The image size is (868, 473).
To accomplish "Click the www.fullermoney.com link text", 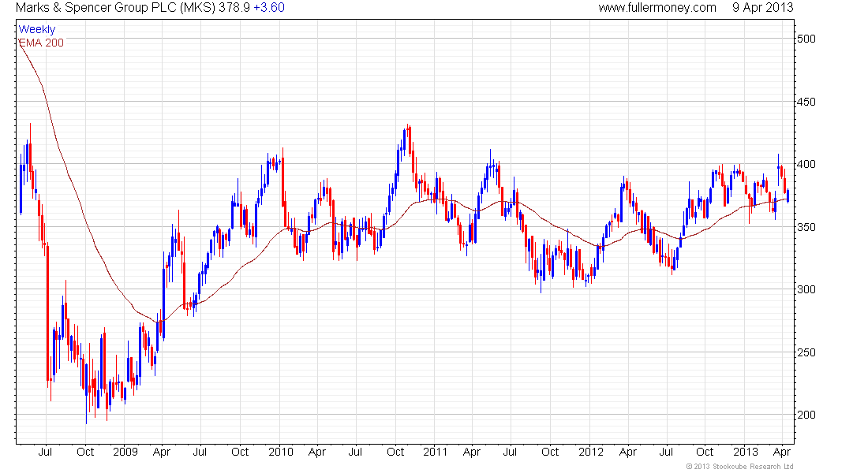I will [x=657, y=8].
